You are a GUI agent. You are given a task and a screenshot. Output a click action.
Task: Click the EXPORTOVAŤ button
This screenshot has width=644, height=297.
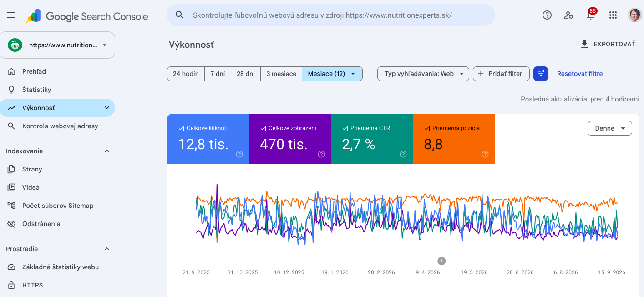(608, 44)
